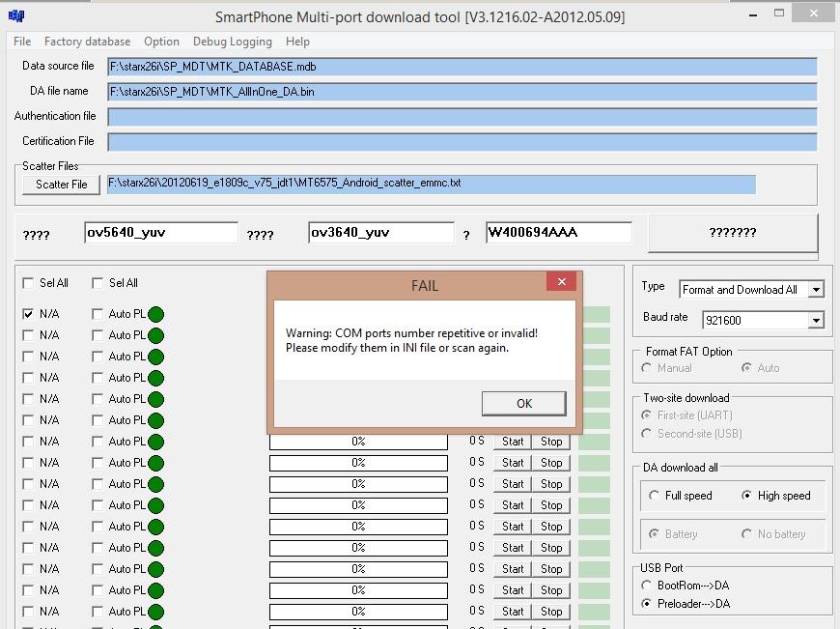Click the ov5640_yuv text field

(x=160, y=233)
